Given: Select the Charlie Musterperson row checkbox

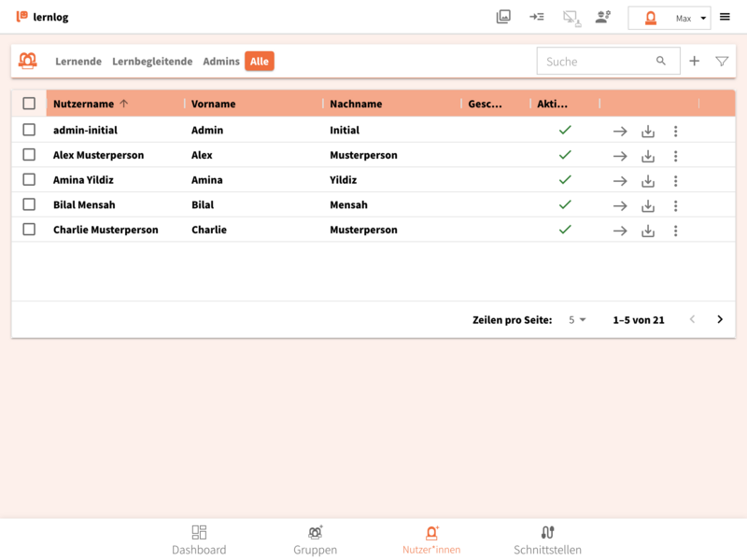Looking at the screenshot, I should pos(29,230).
